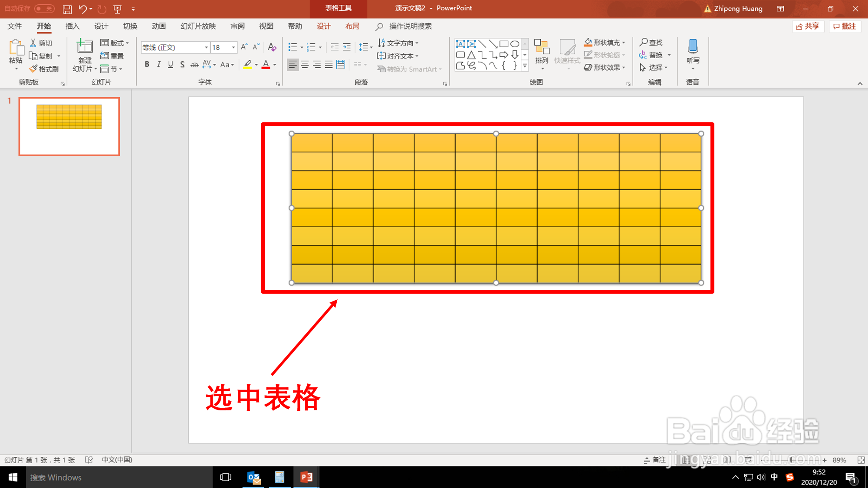
Task: Open the line spacing icon
Action: coord(363,47)
